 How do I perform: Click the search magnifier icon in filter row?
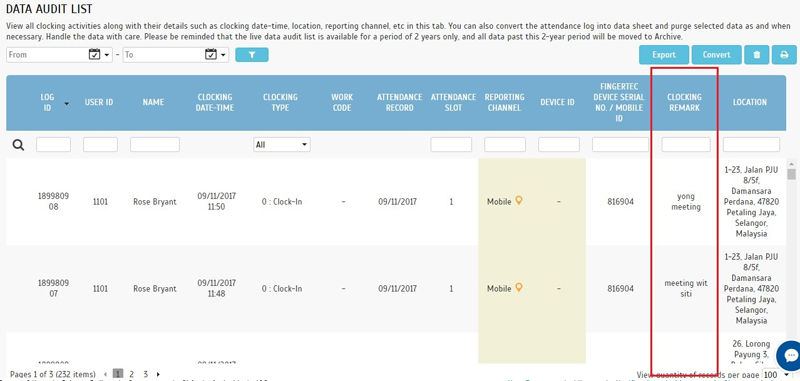(18, 145)
